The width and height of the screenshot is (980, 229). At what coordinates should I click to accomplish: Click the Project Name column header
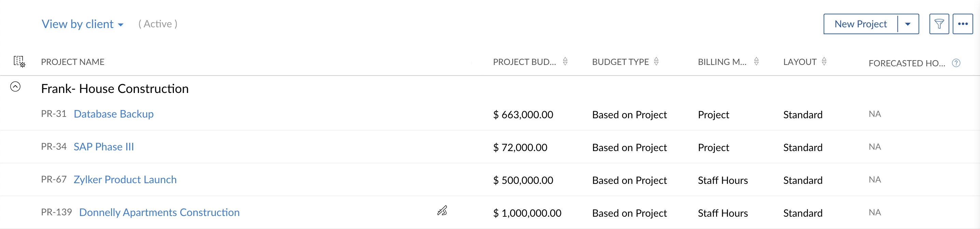click(73, 62)
